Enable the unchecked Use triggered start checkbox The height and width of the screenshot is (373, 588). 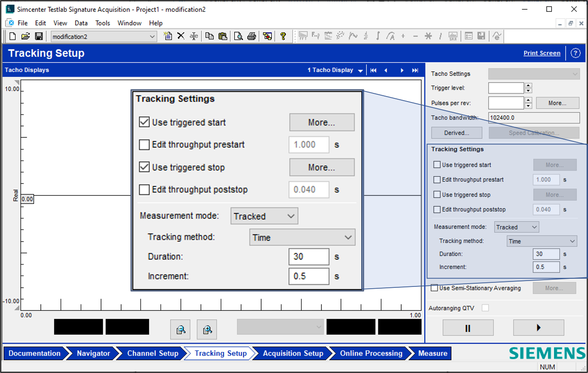tap(437, 165)
